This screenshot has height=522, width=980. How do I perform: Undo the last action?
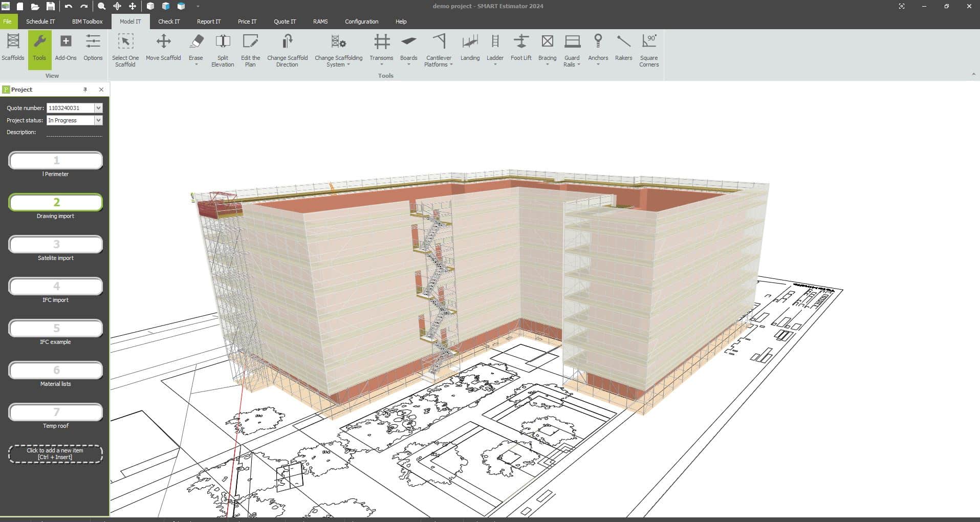click(69, 6)
